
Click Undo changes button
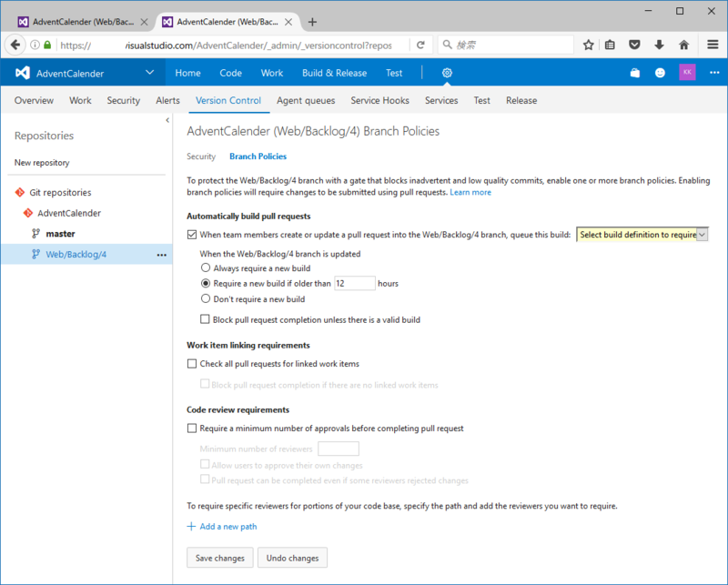pyautogui.click(x=292, y=558)
